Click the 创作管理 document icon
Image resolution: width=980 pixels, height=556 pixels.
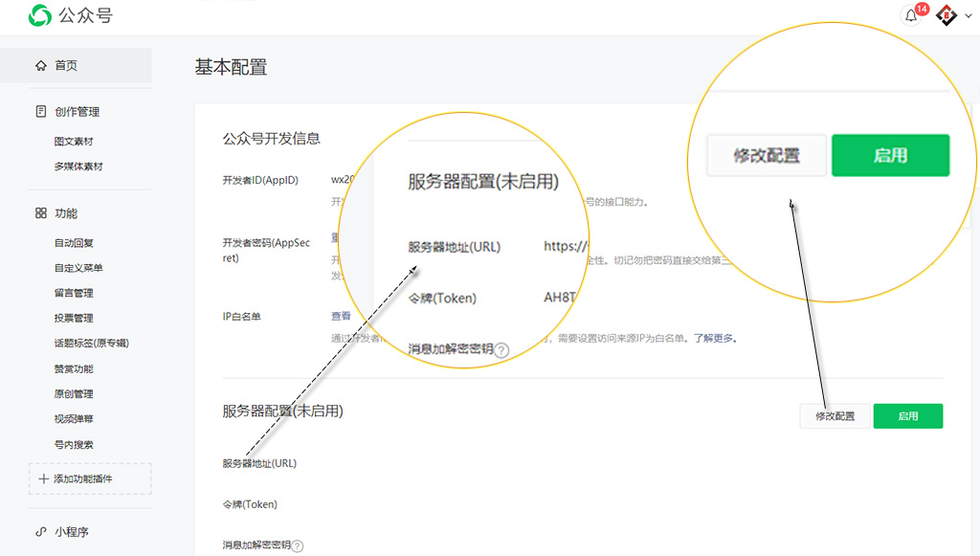pos(41,111)
